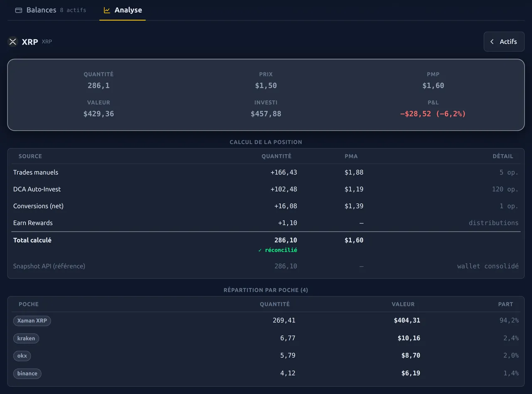Click the Conversions quantity +16,08
This screenshot has height=394, width=532.
point(286,206)
